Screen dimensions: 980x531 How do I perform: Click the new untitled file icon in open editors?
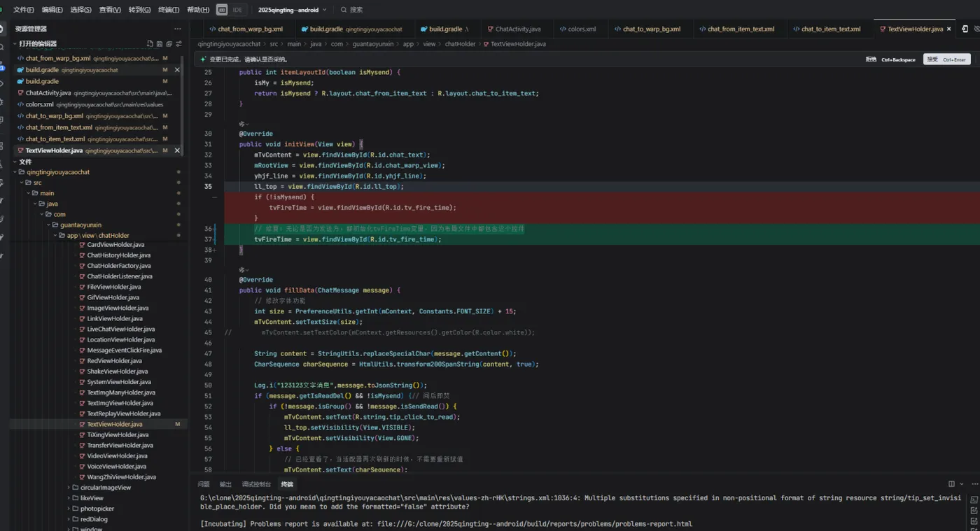[150, 44]
